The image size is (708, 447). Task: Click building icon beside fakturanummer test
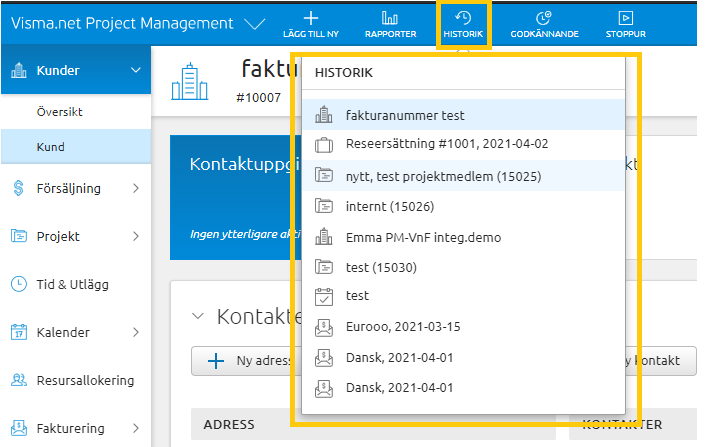tap(324, 115)
